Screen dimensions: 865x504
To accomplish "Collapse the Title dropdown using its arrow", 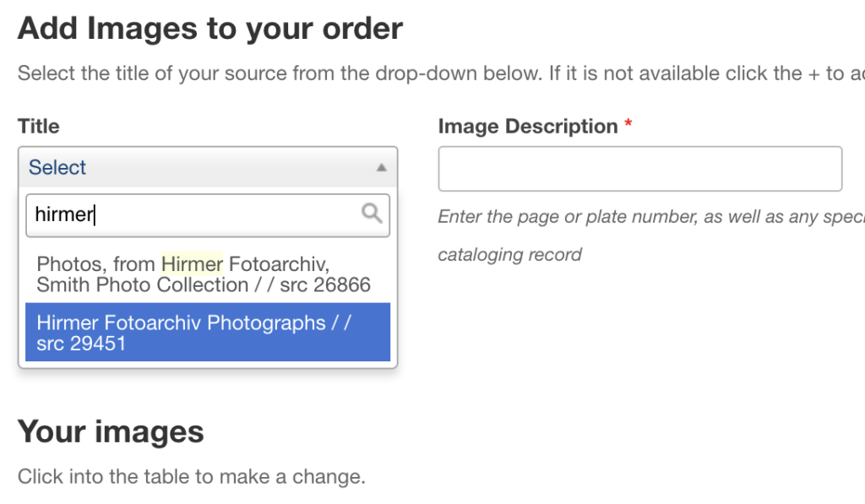I will click(x=381, y=168).
